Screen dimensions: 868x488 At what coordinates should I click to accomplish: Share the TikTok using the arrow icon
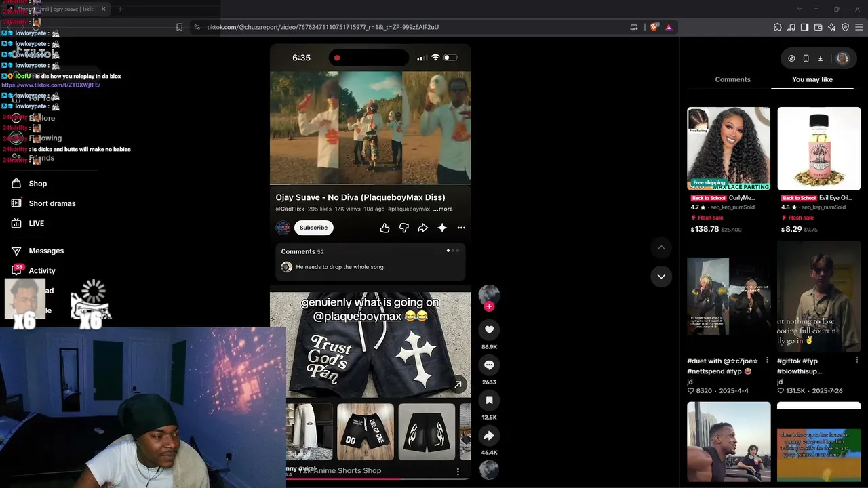(x=489, y=435)
